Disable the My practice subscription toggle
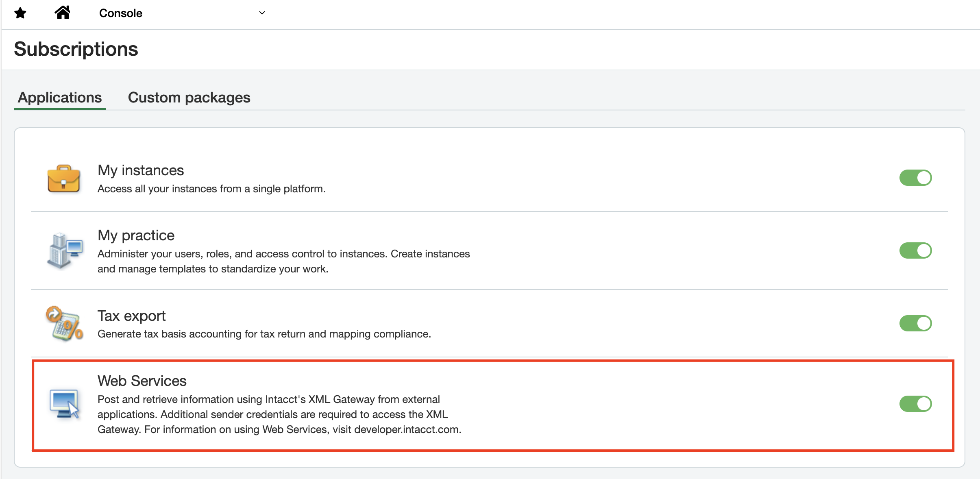 (x=915, y=250)
